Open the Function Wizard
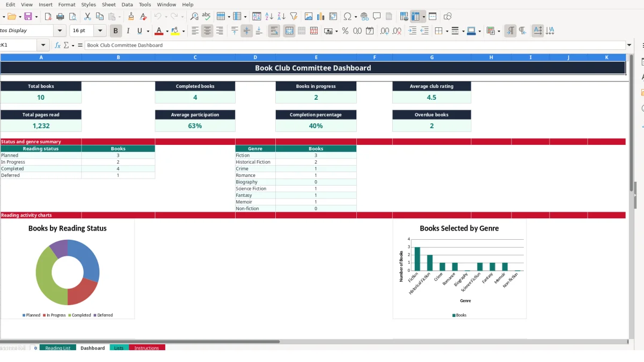 [58, 45]
